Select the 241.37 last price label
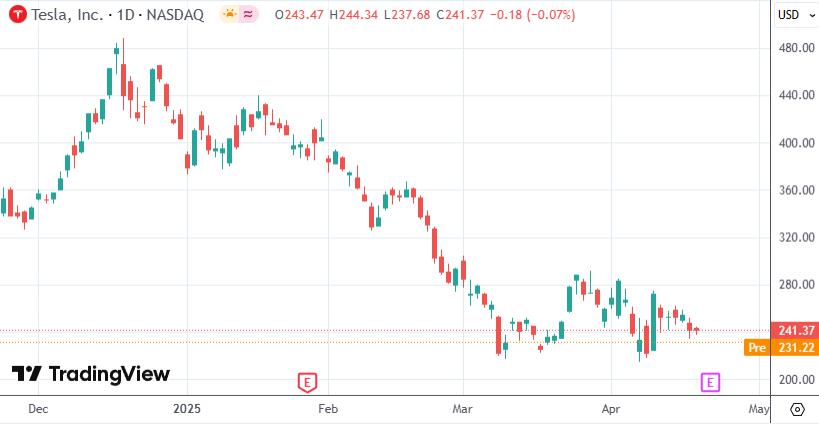This screenshot has width=819, height=424. tap(794, 331)
